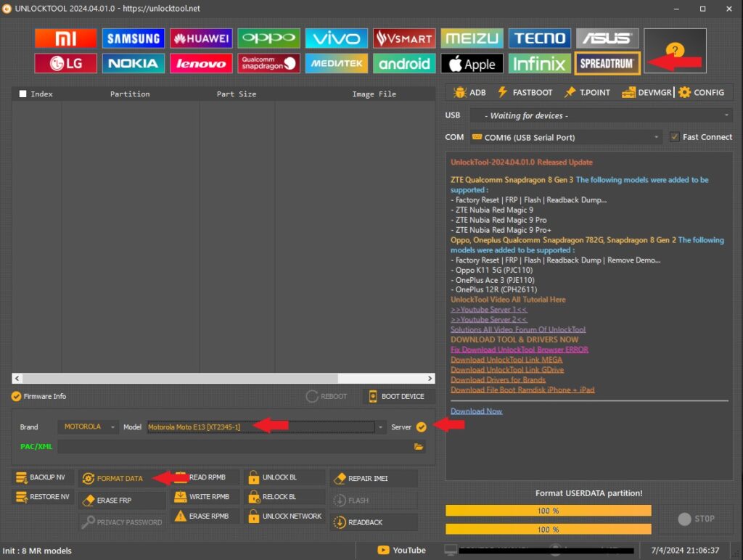Click the top 100% progress bar
The width and height of the screenshot is (743, 560).
[548, 511]
